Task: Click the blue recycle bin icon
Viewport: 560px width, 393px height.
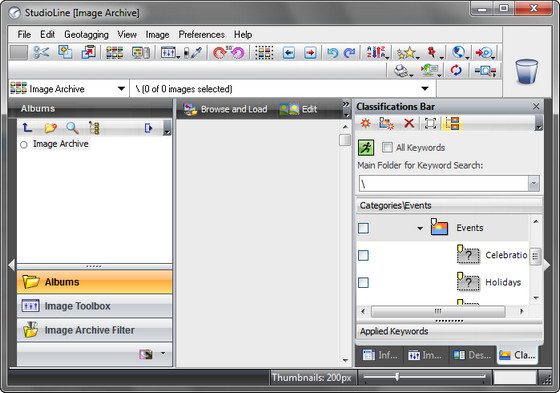Action: tap(526, 72)
